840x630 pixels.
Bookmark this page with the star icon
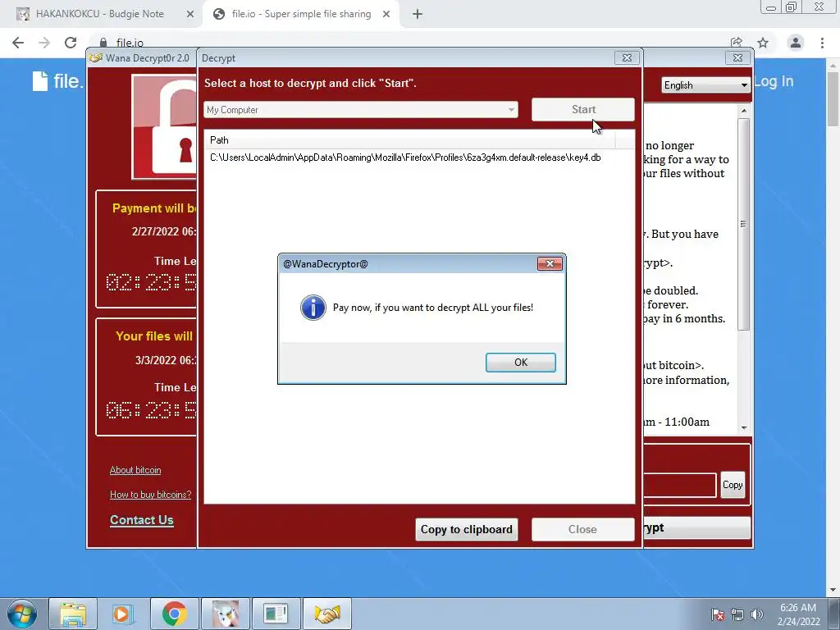763,43
